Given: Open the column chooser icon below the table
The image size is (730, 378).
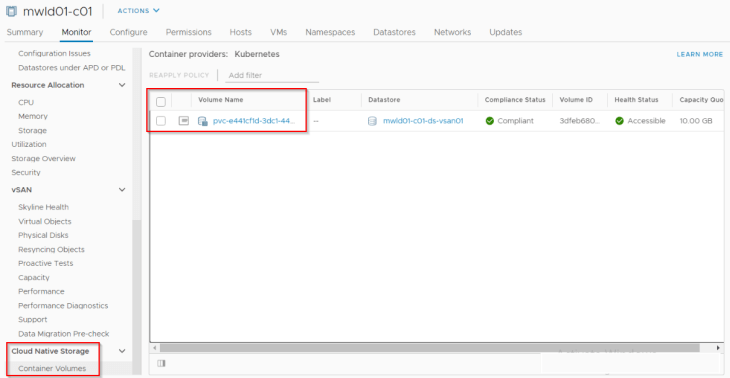Looking at the screenshot, I should [x=161, y=363].
